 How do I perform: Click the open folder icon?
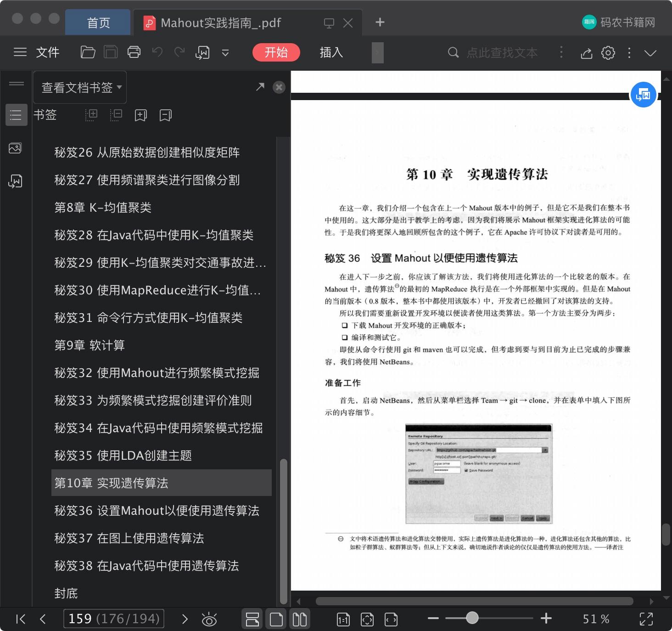click(88, 52)
